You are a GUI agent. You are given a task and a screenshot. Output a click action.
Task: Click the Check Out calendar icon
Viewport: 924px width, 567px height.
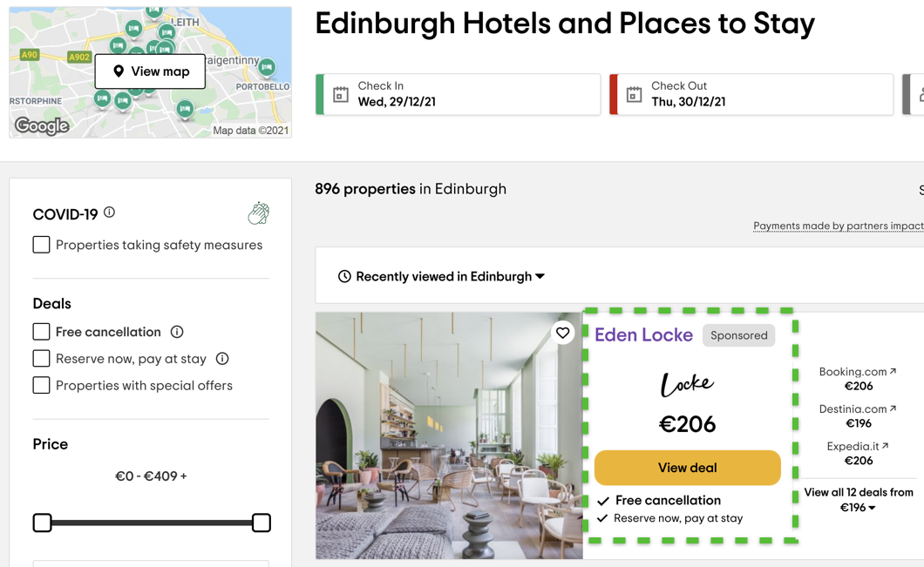[634, 94]
